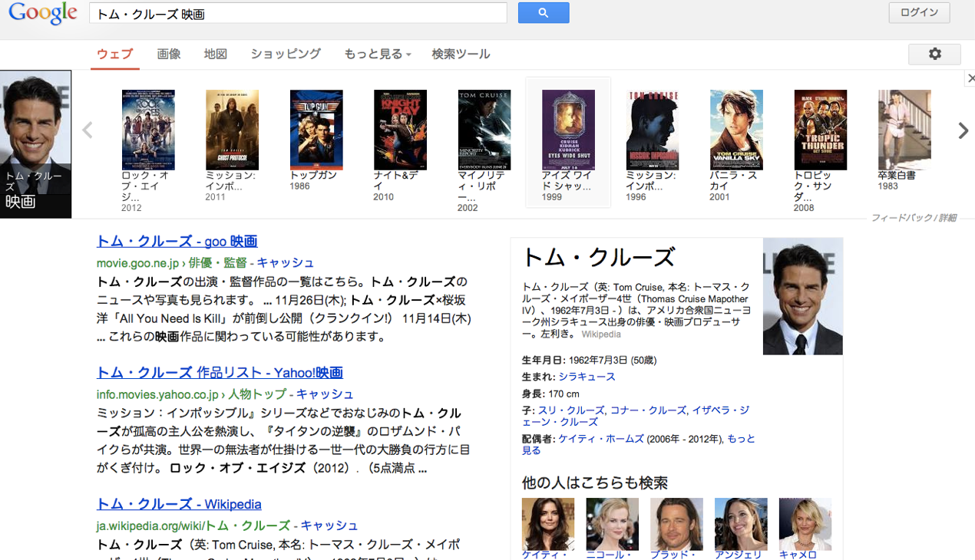Open キャッシュ link for goo result
The image size is (975, 560).
coord(286,262)
